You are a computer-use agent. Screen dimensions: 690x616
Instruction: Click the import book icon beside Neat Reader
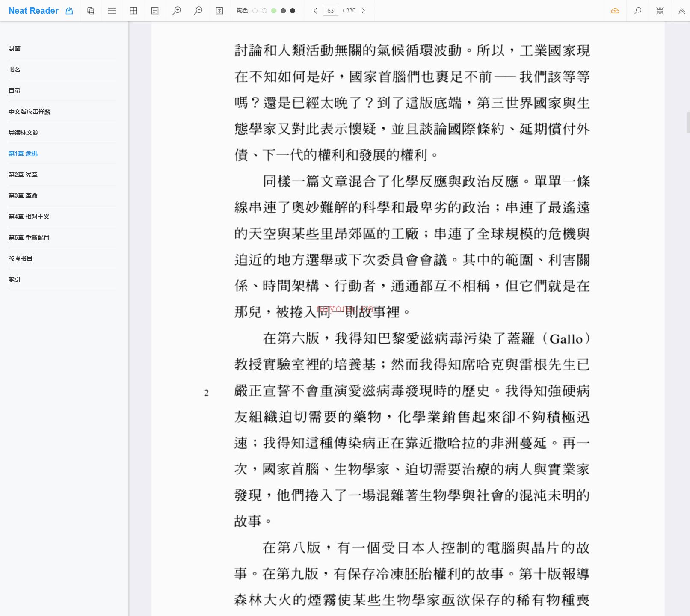pyautogui.click(x=69, y=11)
